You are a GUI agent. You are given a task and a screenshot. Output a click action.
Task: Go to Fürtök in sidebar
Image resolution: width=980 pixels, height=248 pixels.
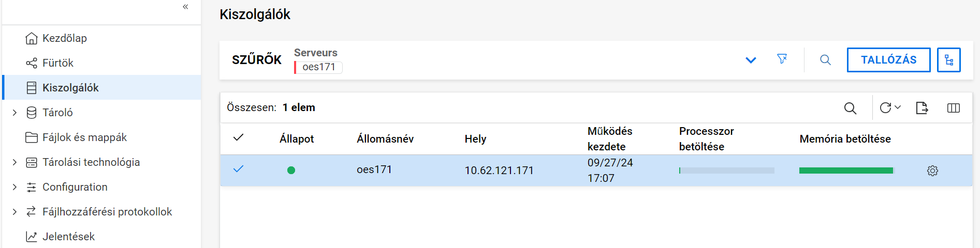pyautogui.click(x=57, y=63)
